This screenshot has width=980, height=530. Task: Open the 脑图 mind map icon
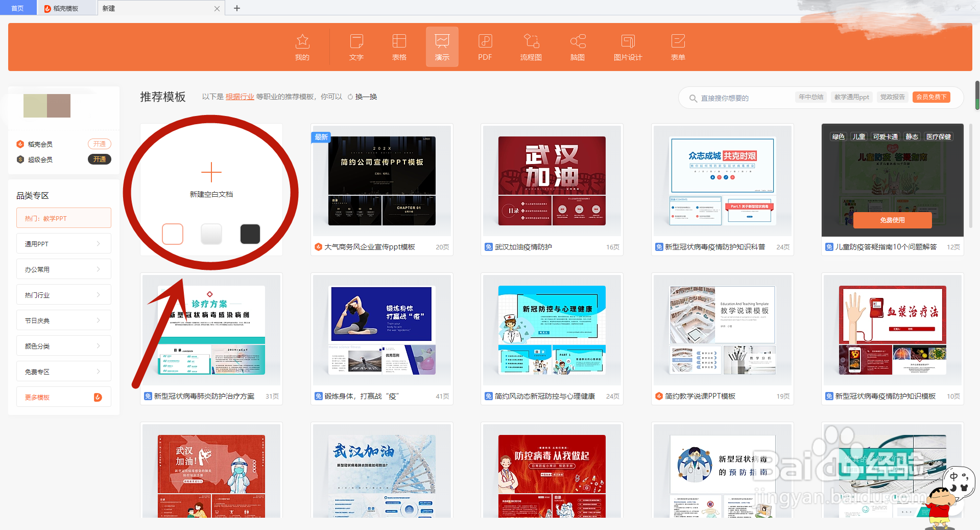(x=577, y=47)
